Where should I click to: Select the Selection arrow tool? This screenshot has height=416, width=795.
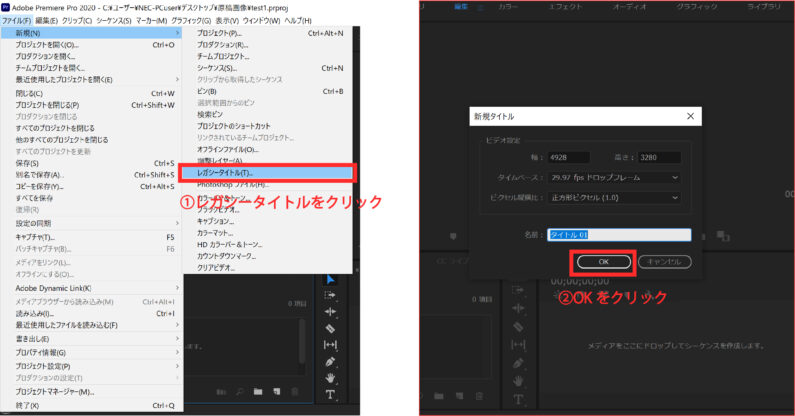click(330, 280)
